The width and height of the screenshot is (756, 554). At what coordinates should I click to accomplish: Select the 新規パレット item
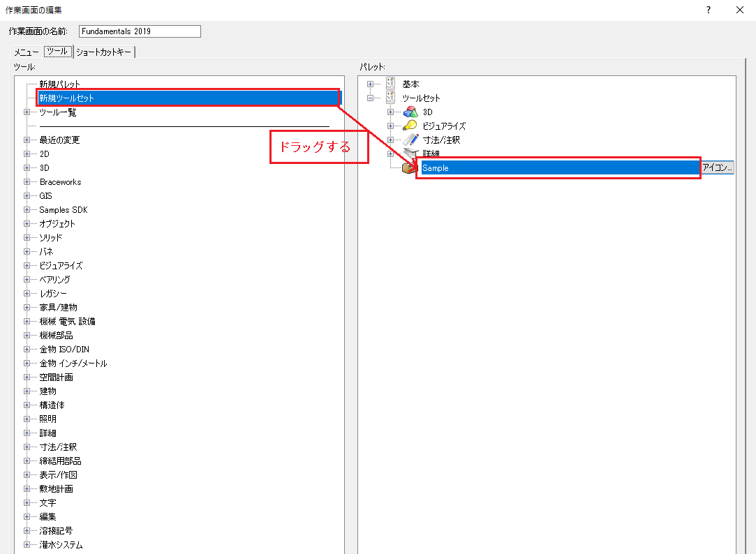pyautogui.click(x=59, y=84)
